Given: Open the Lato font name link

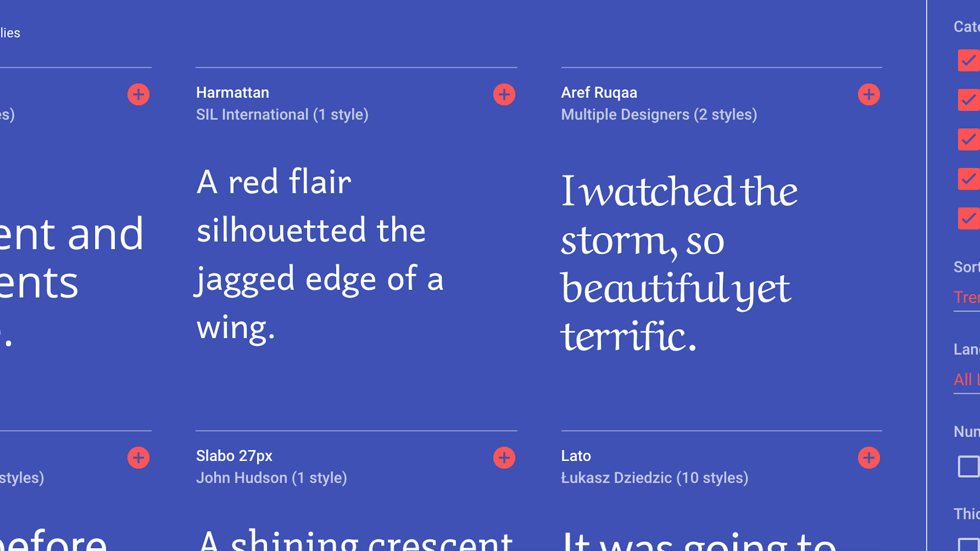Looking at the screenshot, I should coord(576,456).
